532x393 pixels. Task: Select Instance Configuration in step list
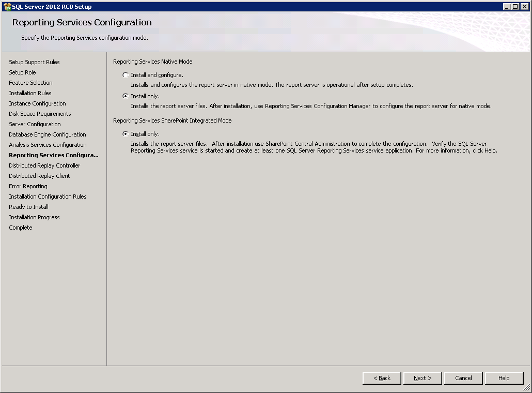[37, 103]
